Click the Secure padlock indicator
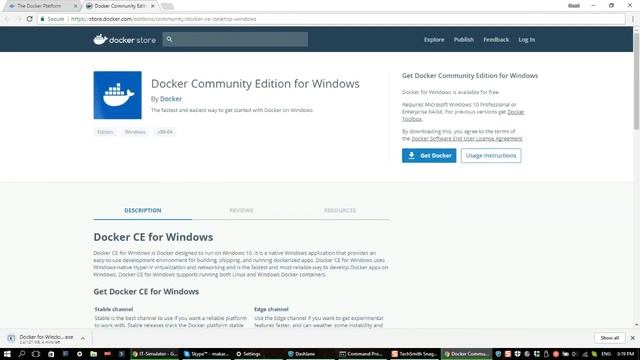 (52, 19)
